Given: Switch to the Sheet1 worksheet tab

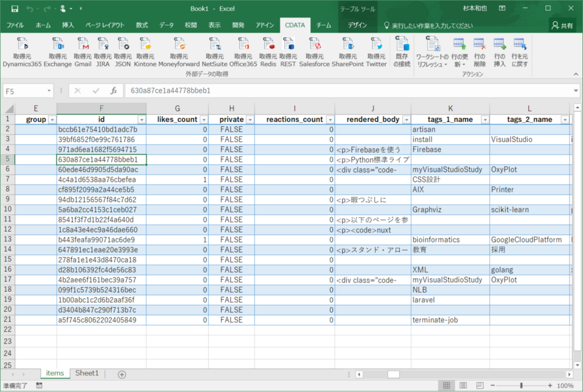Looking at the screenshot, I should click(87, 373).
